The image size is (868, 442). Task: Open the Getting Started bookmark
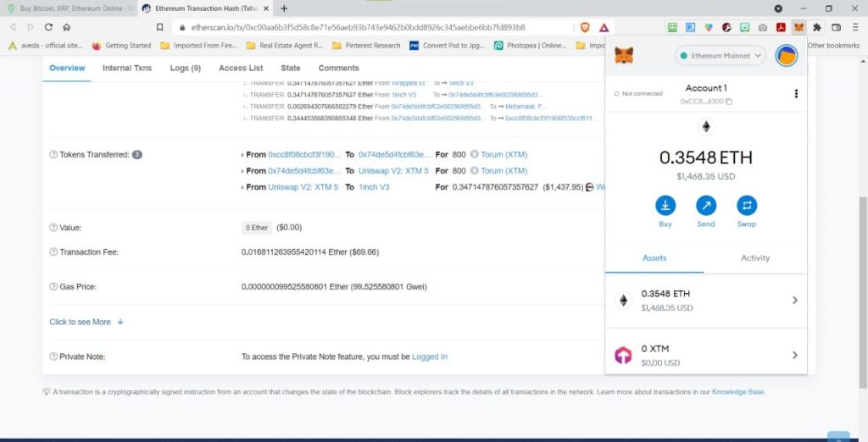click(x=122, y=46)
